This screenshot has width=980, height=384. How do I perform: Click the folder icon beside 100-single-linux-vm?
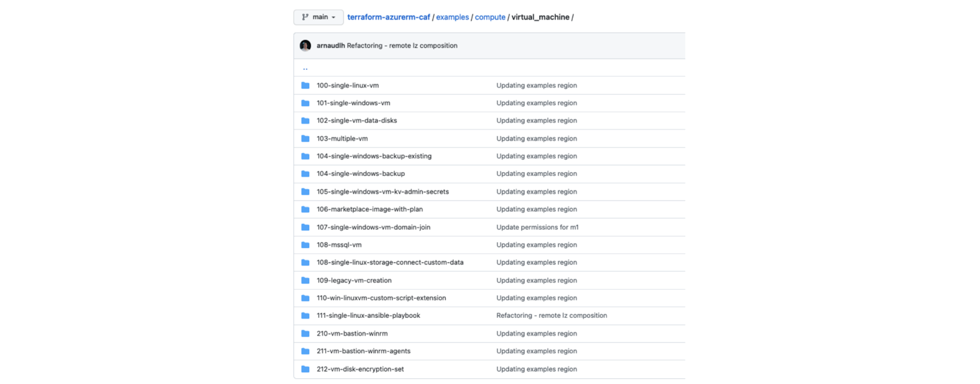pyautogui.click(x=305, y=85)
